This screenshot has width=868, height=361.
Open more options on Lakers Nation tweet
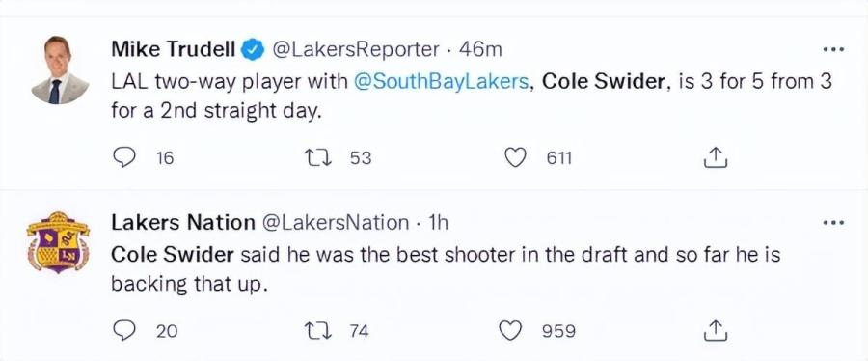pos(833,223)
